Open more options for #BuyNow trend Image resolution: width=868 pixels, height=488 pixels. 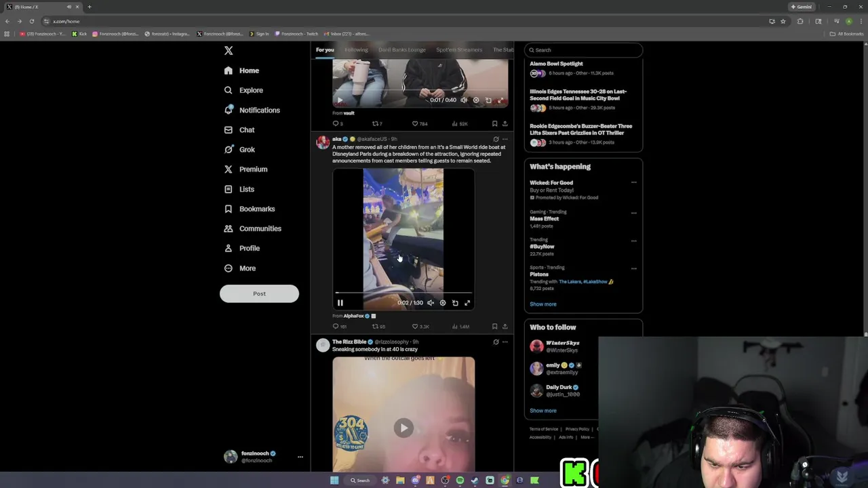[x=634, y=241]
